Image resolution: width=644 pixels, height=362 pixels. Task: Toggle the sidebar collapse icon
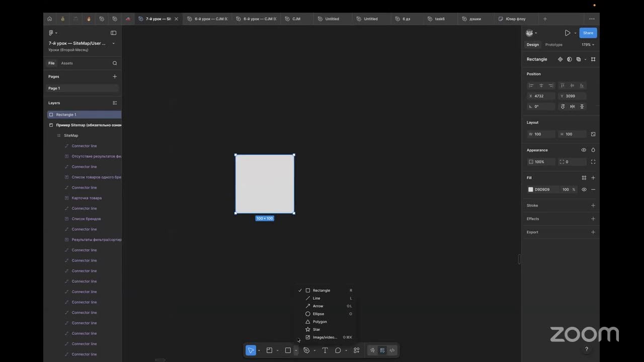click(113, 33)
